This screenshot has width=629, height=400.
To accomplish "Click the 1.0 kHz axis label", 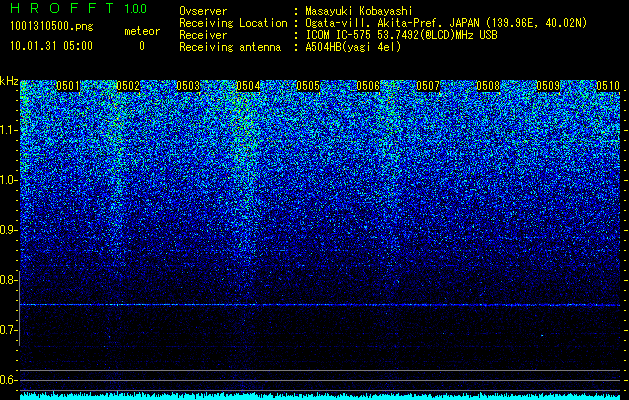I will (x=8, y=181).
